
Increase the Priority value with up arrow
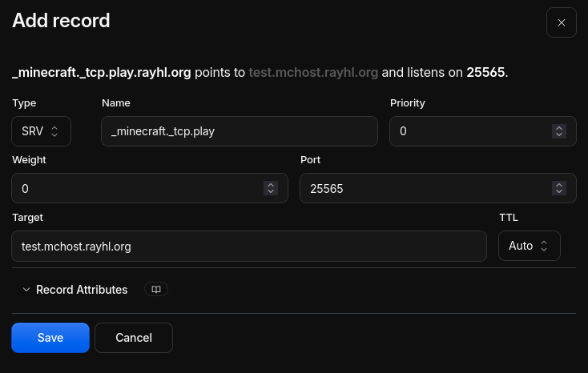click(x=558, y=128)
